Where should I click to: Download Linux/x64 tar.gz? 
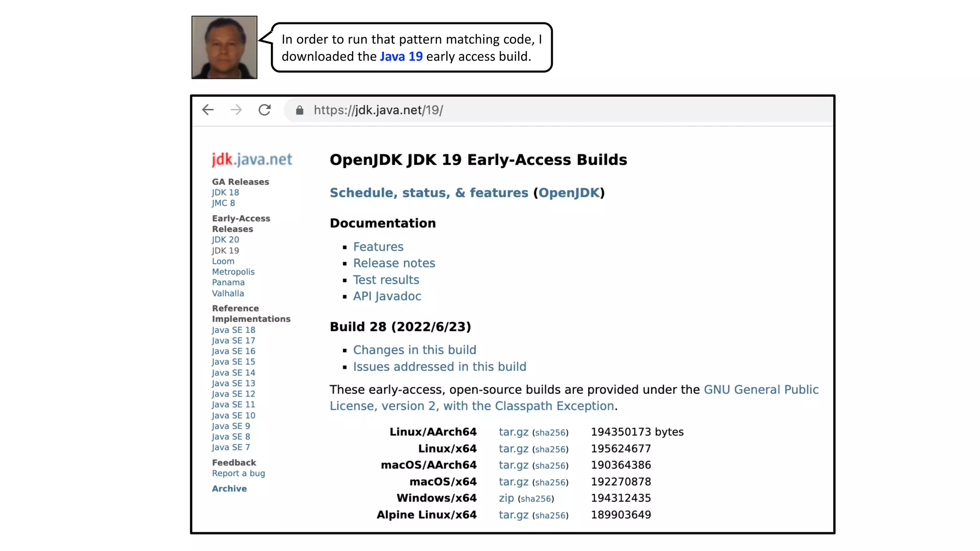click(x=513, y=449)
